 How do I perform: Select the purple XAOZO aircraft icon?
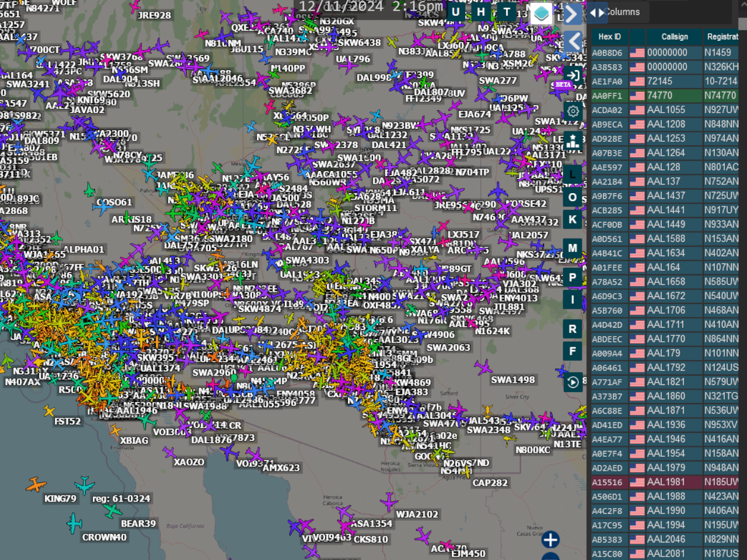169,452
